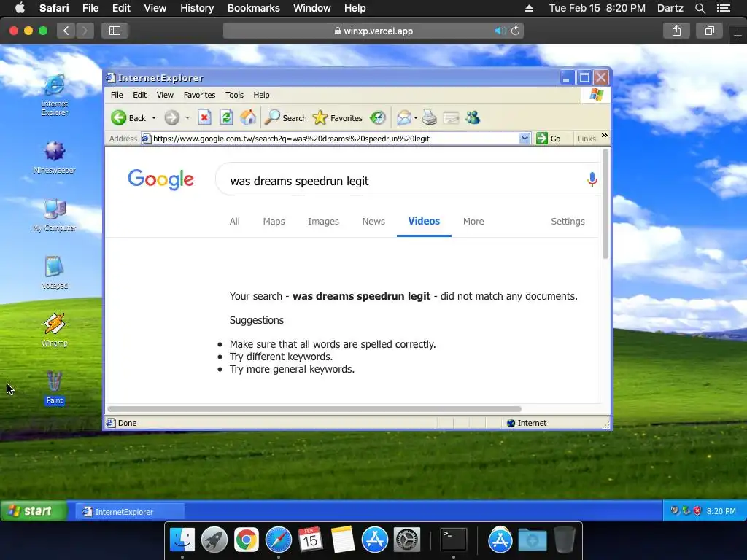Screen dimensions: 747x560
Task: Click the vertical scrollbar in IE page
Action: pyautogui.click(x=605, y=204)
